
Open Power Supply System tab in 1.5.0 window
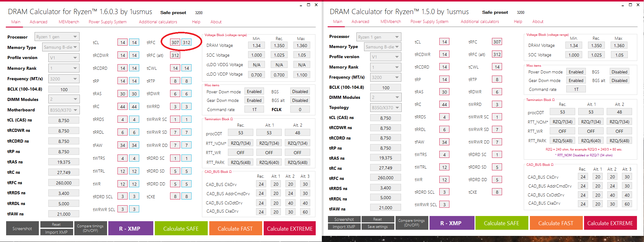pyautogui.click(x=429, y=21)
